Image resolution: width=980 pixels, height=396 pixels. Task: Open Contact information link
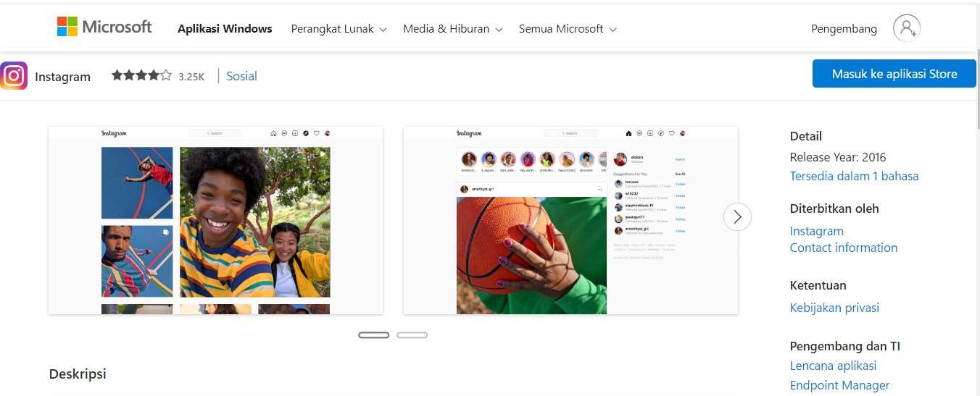pyautogui.click(x=844, y=248)
